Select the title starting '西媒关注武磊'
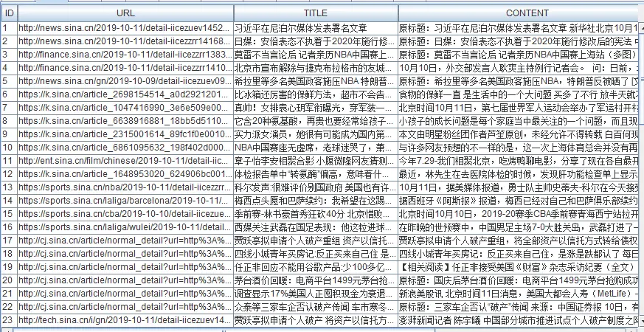This screenshot has width=644, height=332. [x=316, y=227]
